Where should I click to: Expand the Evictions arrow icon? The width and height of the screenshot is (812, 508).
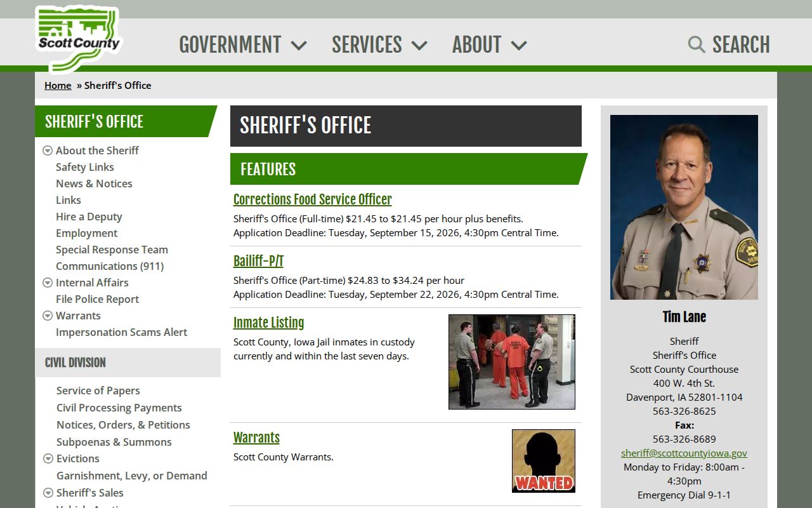click(48, 458)
